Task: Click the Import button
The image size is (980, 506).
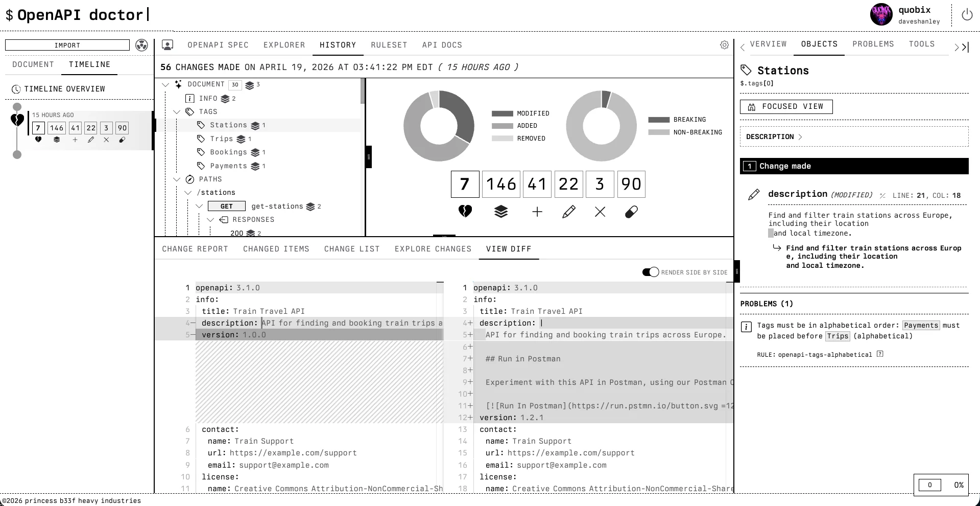Action: click(67, 45)
